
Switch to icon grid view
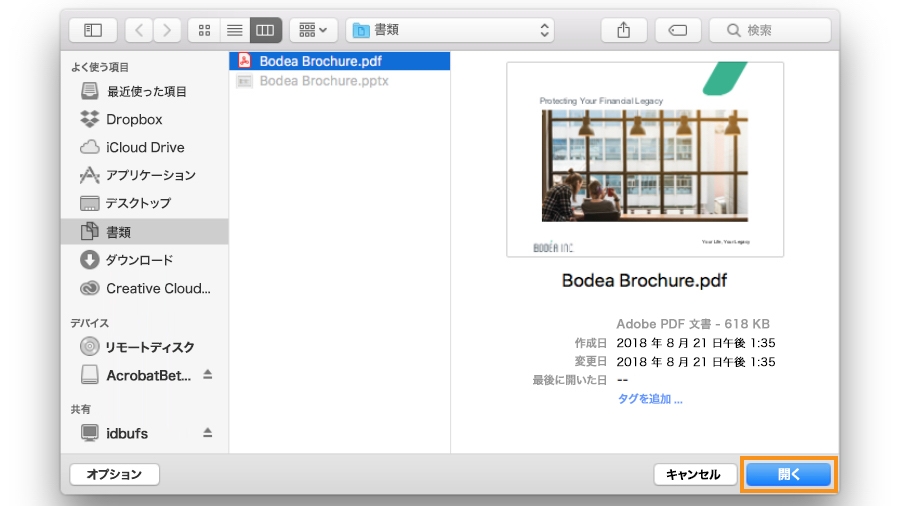click(x=204, y=30)
